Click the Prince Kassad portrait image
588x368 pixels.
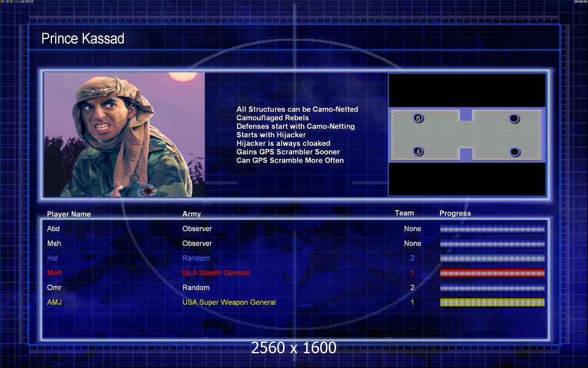pyautogui.click(x=124, y=134)
